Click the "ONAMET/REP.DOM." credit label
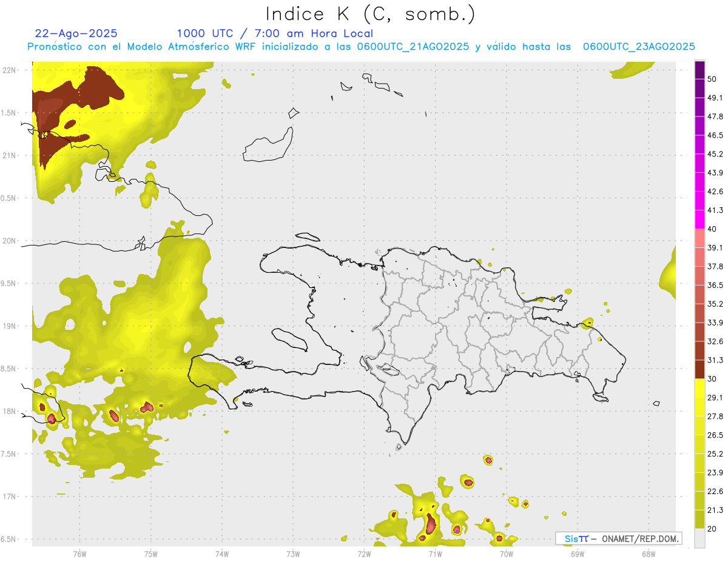 pyautogui.click(x=639, y=538)
